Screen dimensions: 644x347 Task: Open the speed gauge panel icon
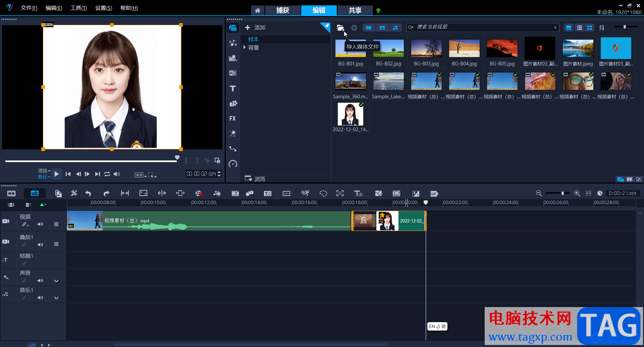coord(233,164)
